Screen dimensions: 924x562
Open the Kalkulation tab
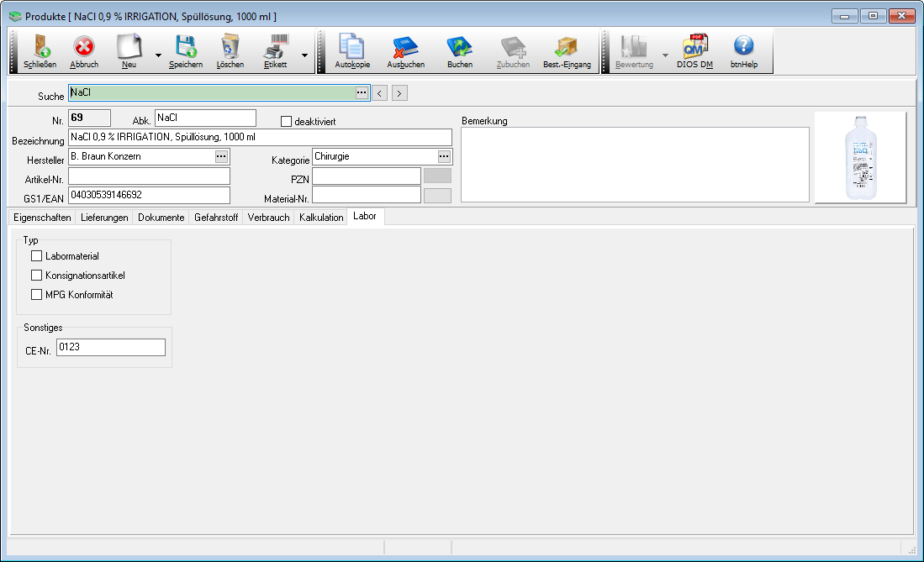[x=321, y=218]
